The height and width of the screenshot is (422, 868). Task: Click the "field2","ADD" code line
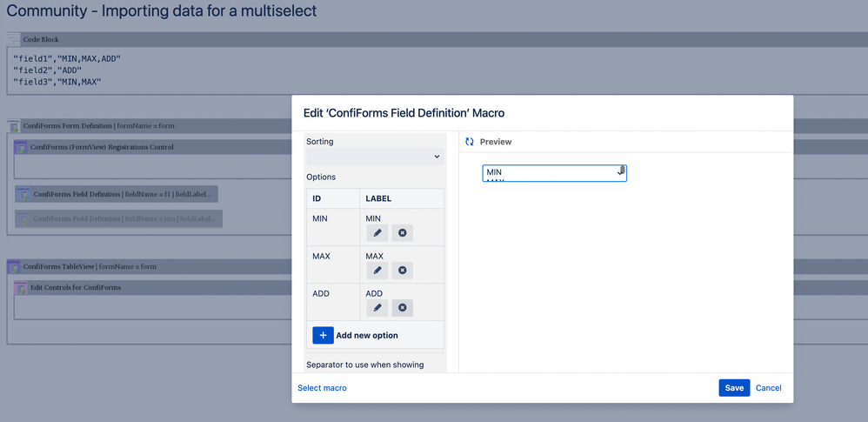coord(48,70)
